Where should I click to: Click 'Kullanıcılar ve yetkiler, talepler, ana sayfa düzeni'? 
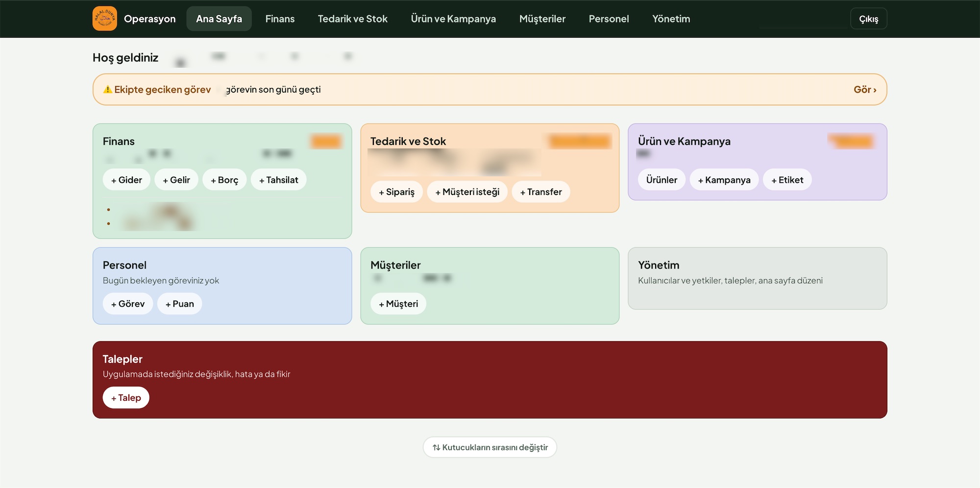(x=730, y=281)
